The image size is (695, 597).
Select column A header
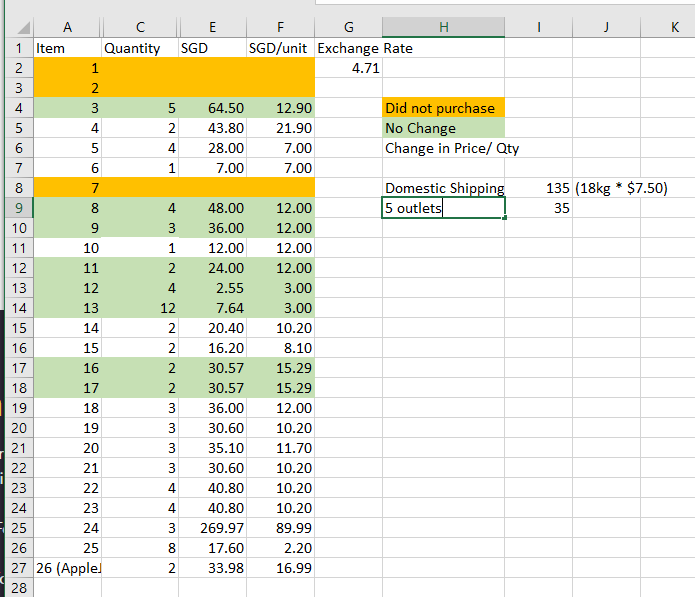pos(66,27)
